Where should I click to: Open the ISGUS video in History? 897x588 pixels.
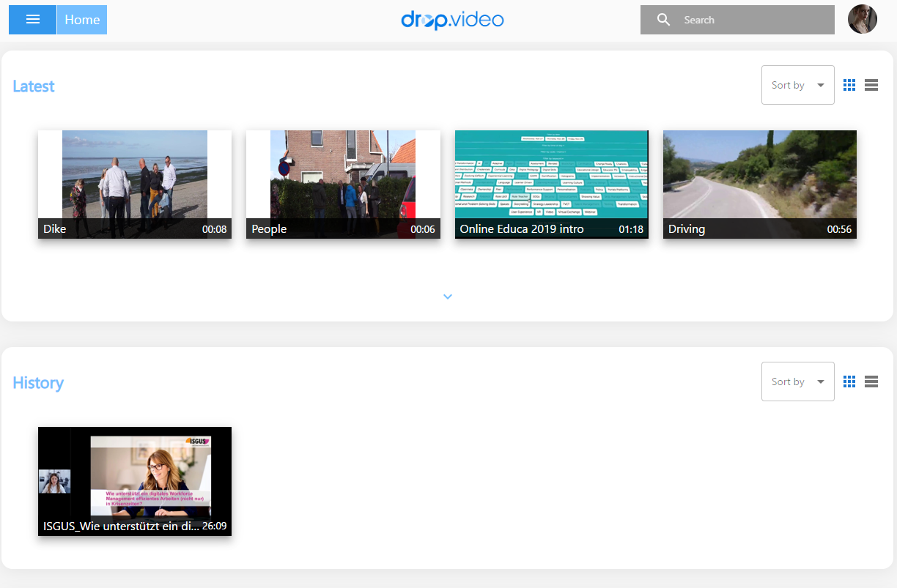tap(135, 480)
